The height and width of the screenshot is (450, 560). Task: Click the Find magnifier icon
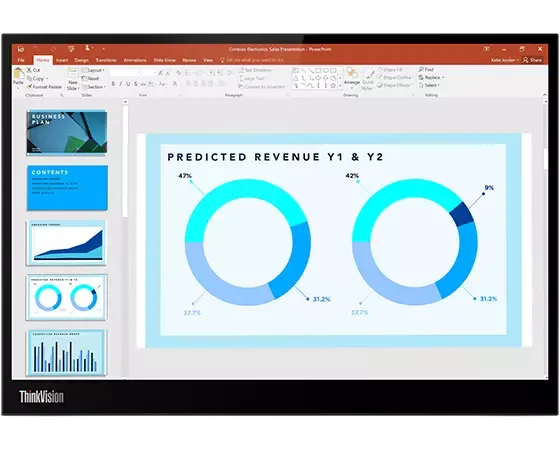click(x=421, y=69)
